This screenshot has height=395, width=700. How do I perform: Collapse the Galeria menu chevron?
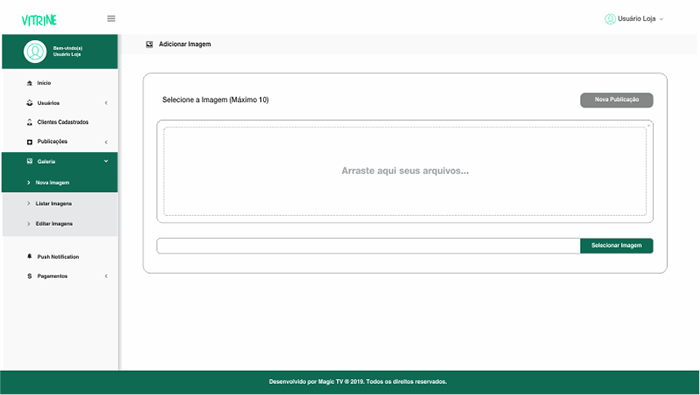click(106, 161)
